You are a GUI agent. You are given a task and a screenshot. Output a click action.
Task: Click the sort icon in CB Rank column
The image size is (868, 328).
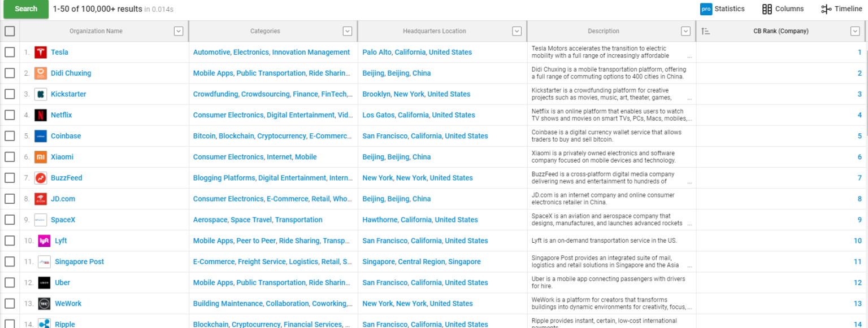[705, 32]
